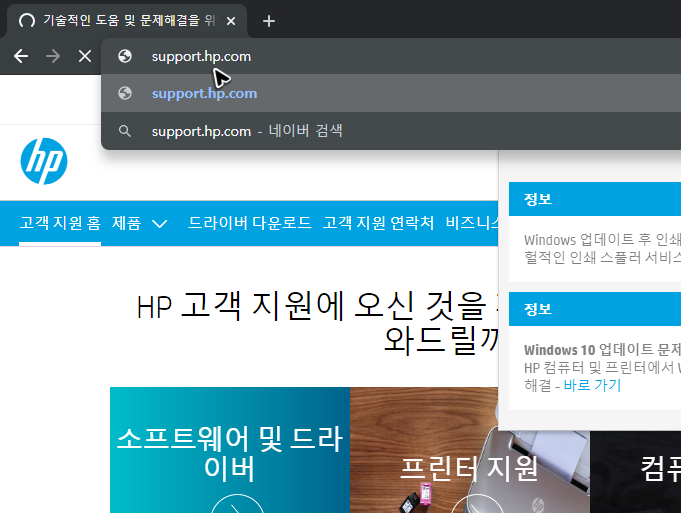Click chevron next to 제품

coord(159,224)
